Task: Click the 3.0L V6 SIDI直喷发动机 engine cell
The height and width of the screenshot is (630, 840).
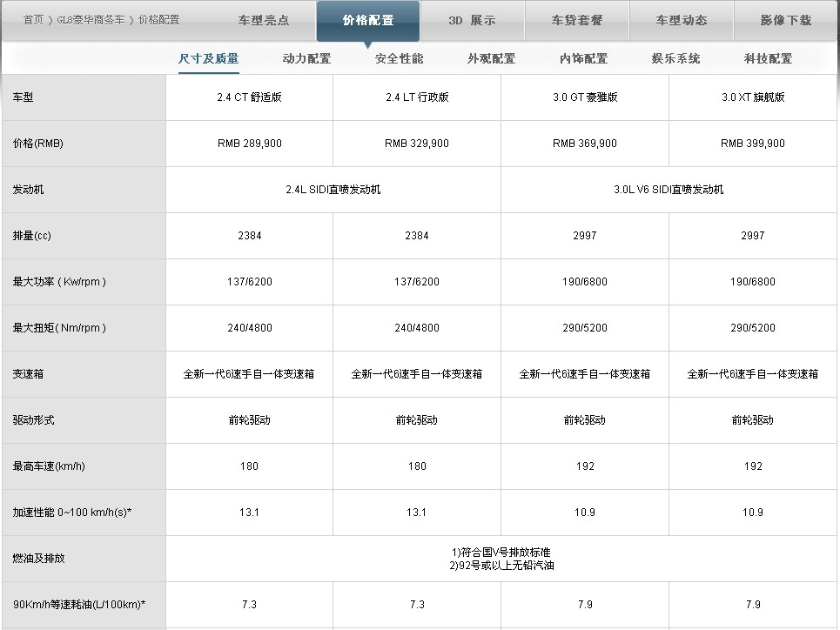Action: 669,190
